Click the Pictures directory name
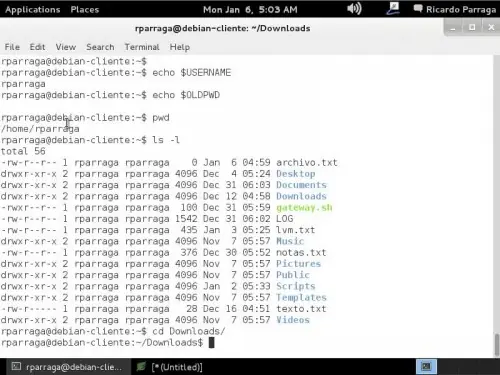The width and height of the screenshot is (500, 375). pos(298,264)
